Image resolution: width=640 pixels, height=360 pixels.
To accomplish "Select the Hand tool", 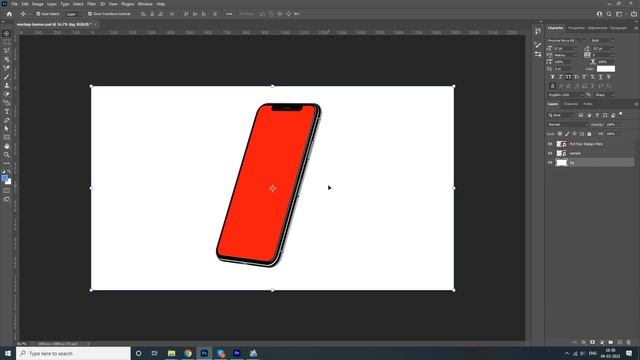I will [x=7, y=146].
